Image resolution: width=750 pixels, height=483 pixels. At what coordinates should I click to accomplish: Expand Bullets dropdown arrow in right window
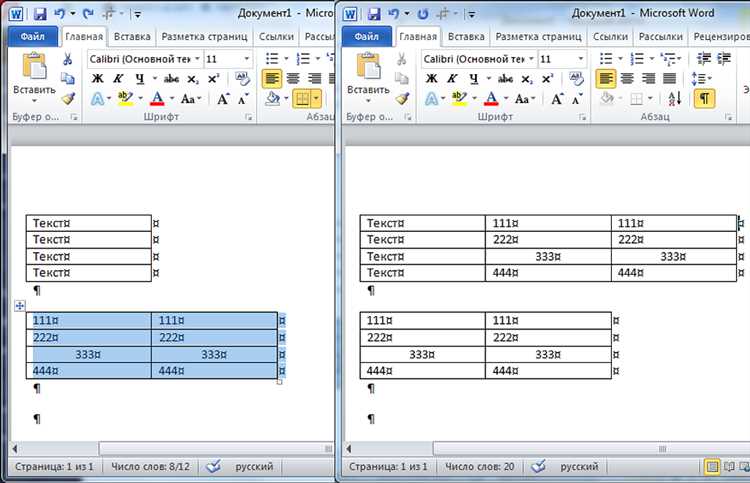point(620,59)
